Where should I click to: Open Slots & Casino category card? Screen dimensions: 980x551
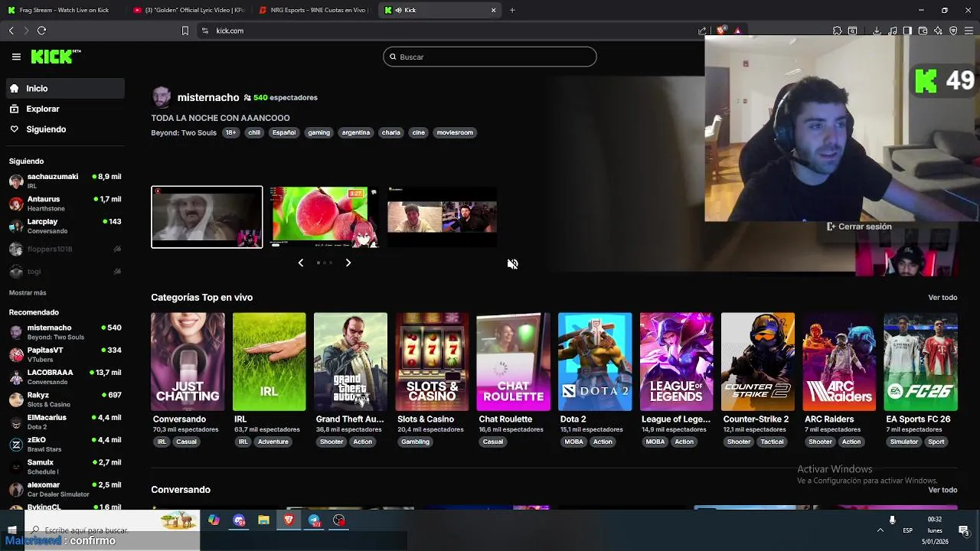432,362
